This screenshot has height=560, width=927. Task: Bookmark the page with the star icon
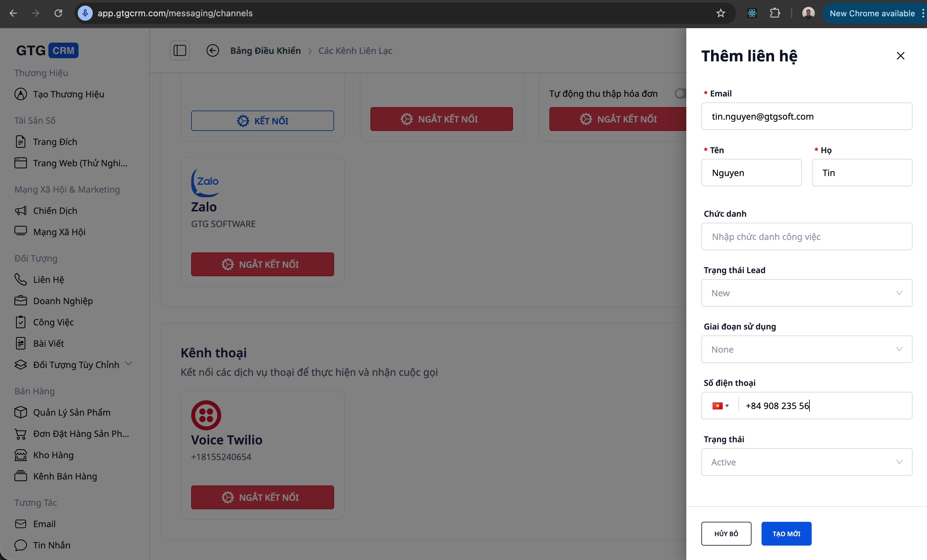pos(720,13)
